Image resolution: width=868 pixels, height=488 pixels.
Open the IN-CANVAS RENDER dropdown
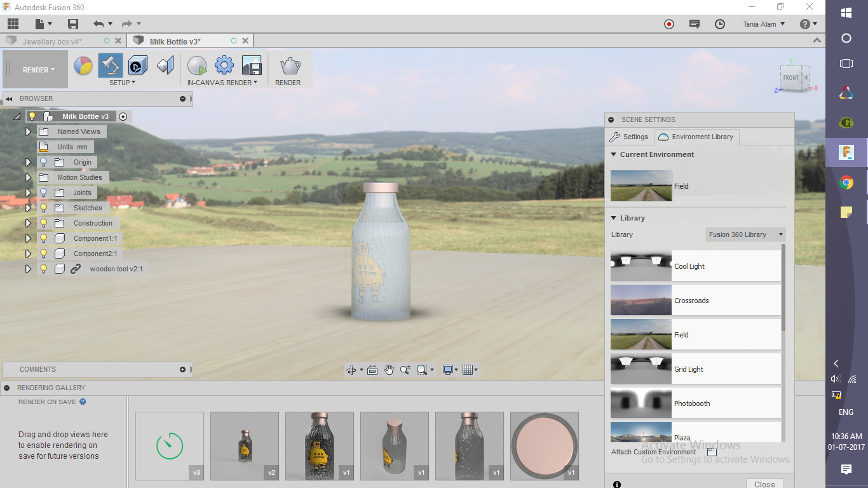pyautogui.click(x=222, y=83)
